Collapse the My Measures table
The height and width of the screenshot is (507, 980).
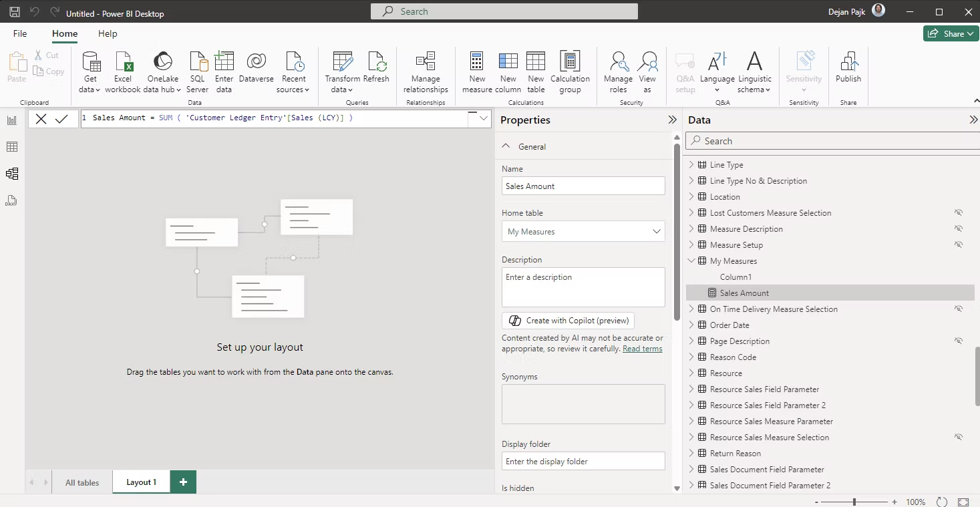coord(691,261)
